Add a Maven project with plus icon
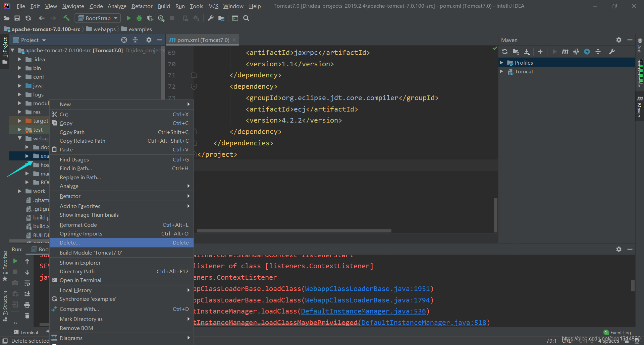The height and width of the screenshot is (345, 644). 540,52
